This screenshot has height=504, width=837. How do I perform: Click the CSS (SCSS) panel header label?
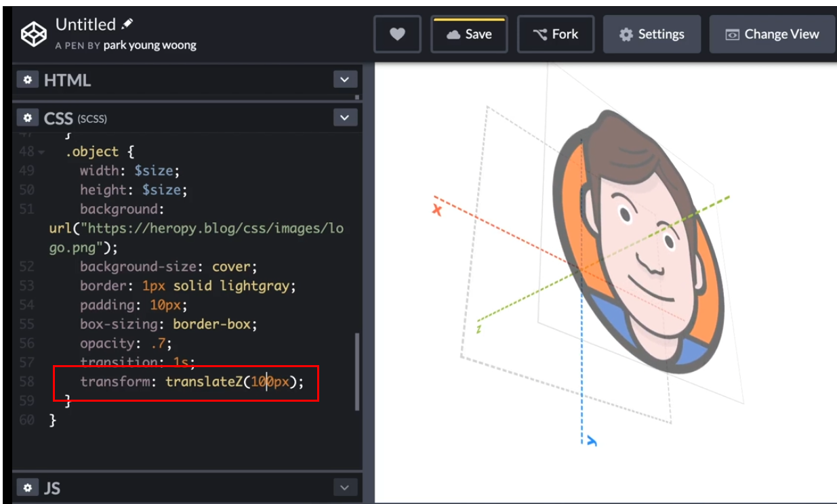click(75, 119)
